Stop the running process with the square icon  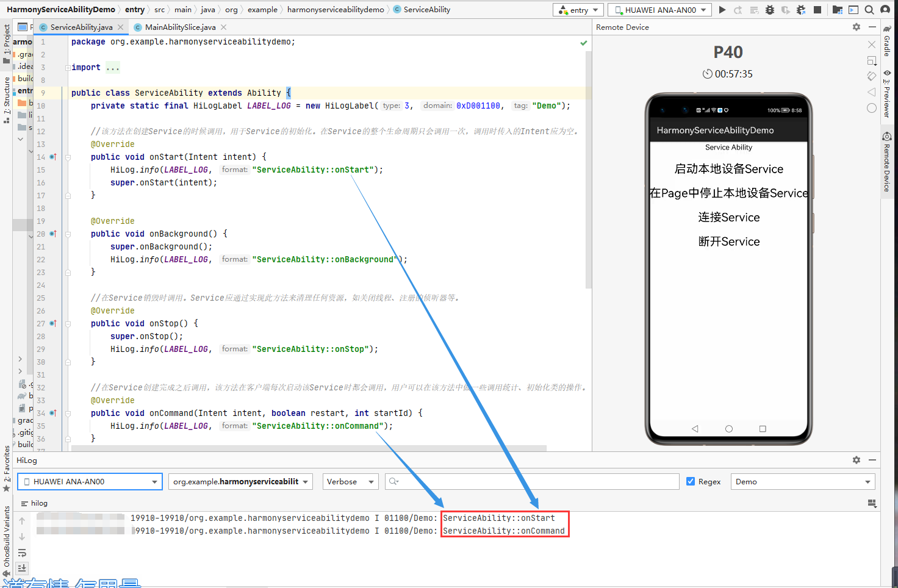click(817, 10)
